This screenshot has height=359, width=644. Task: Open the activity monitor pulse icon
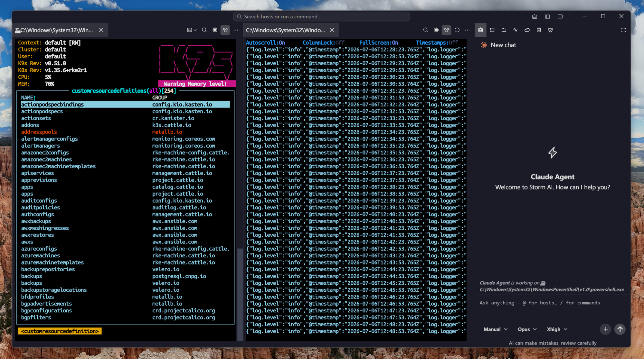(516, 30)
